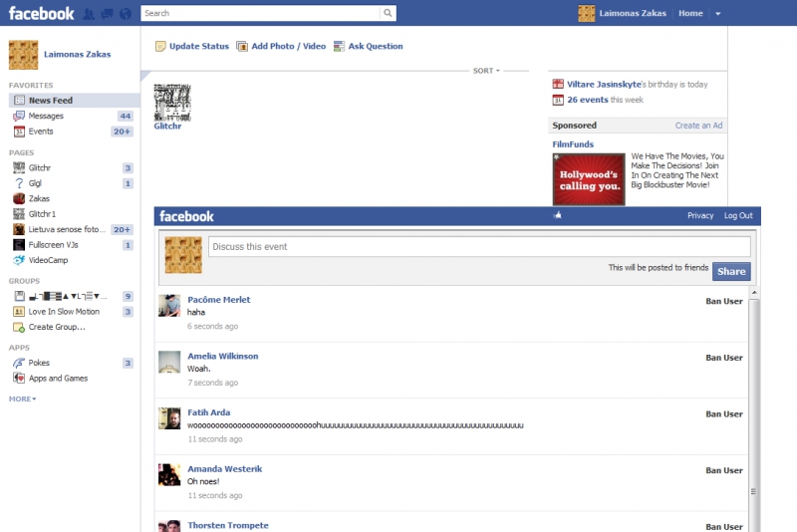Click the Search input field
Viewport: 797px width, 532px height.
click(260, 13)
